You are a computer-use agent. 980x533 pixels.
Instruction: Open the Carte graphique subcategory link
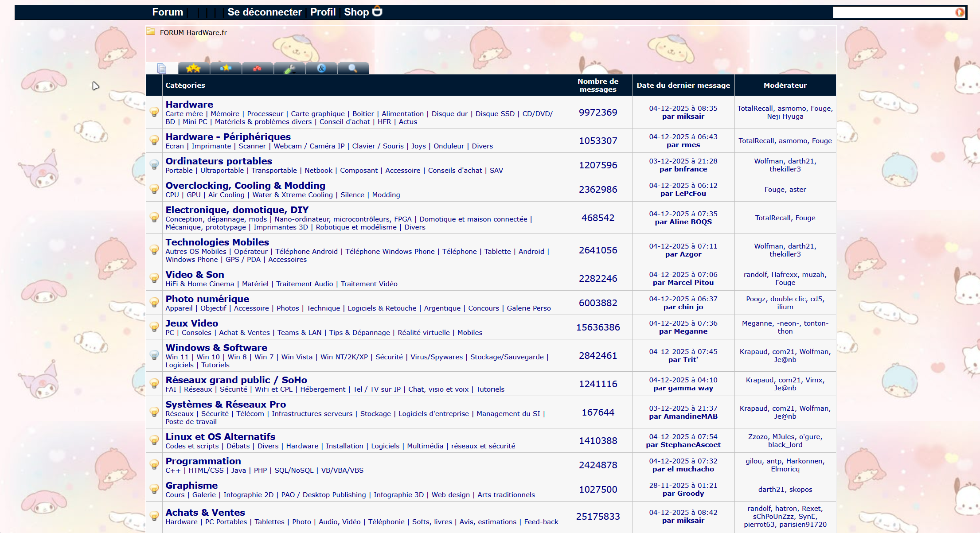point(317,114)
